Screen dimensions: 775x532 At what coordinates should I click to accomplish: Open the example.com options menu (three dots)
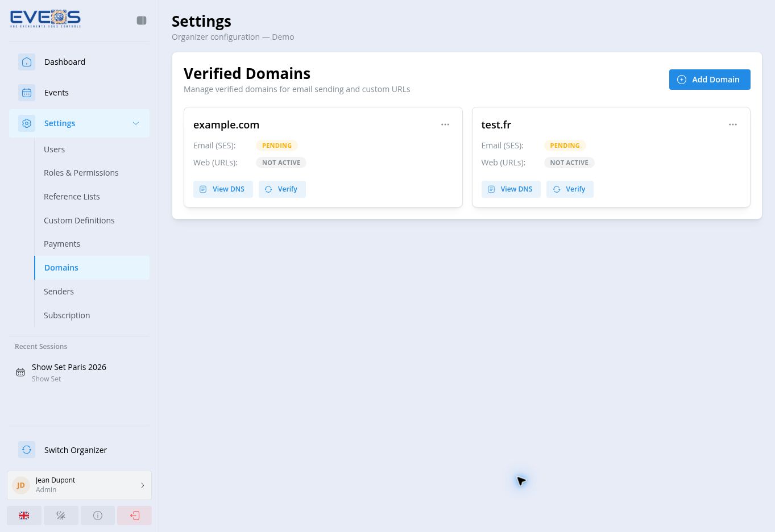[x=445, y=124]
